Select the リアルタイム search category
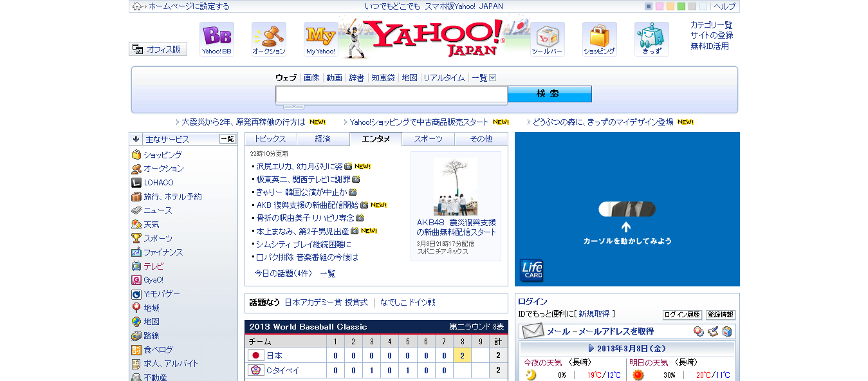Screen dimensions: 868x381 click(x=444, y=78)
